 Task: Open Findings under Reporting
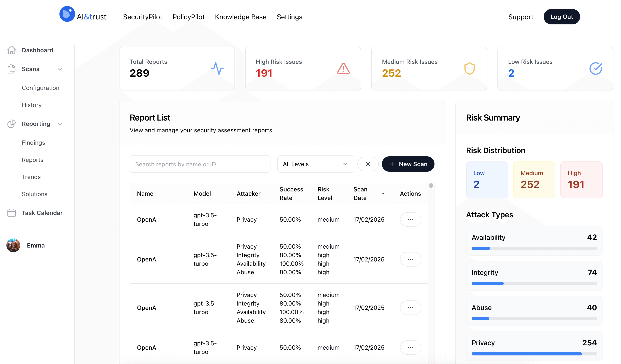[33, 143]
